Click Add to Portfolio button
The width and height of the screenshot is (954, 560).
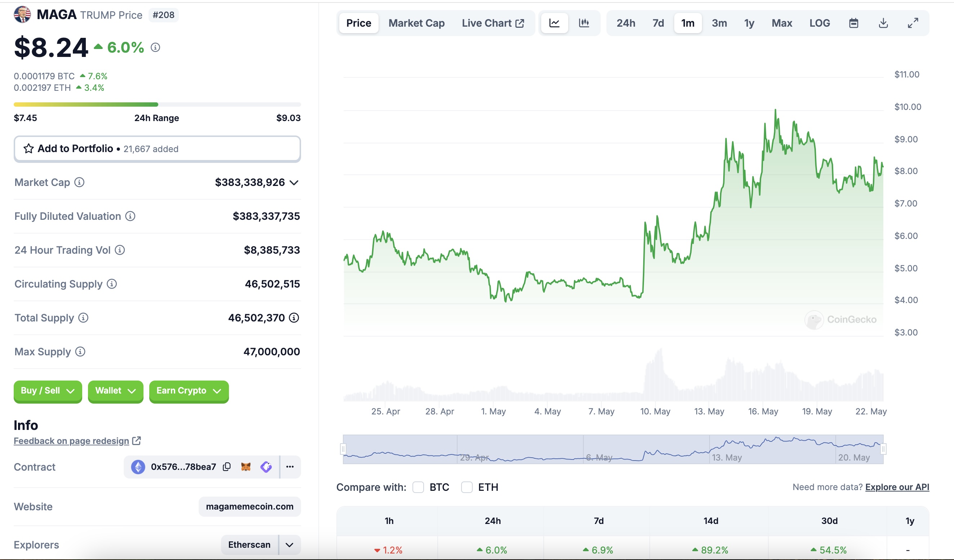point(157,149)
